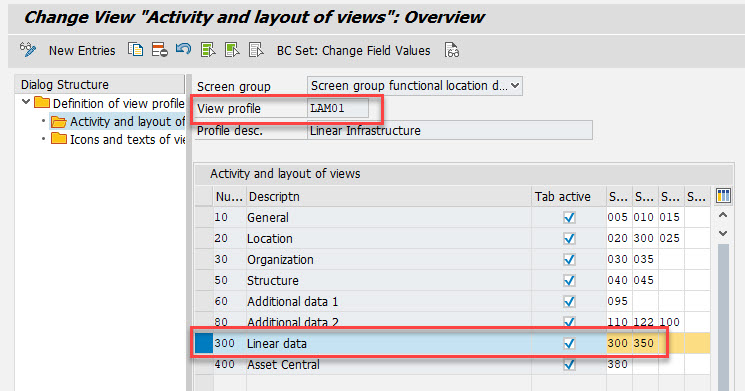Select row selector for Linear data
Image resolution: width=745 pixels, height=391 pixels.
coord(204,343)
